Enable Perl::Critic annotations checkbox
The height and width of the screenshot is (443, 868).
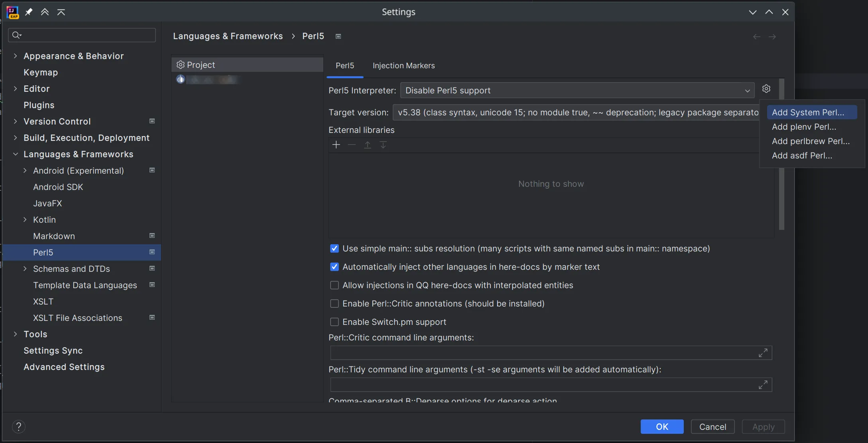coord(335,304)
